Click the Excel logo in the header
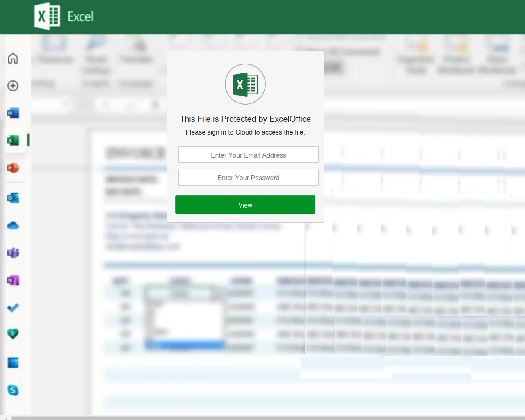The width and height of the screenshot is (525, 420). (x=47, y=16)
